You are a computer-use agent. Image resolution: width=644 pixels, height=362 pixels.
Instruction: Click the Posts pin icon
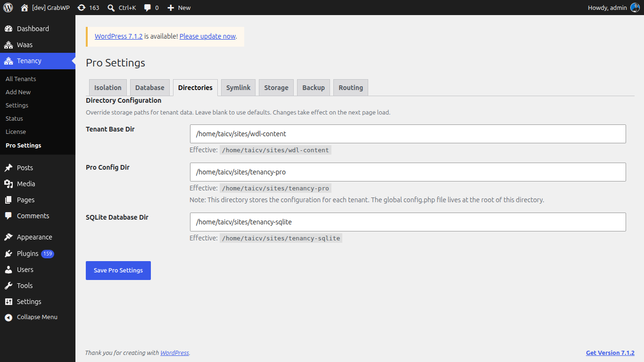tap(8, 168)
